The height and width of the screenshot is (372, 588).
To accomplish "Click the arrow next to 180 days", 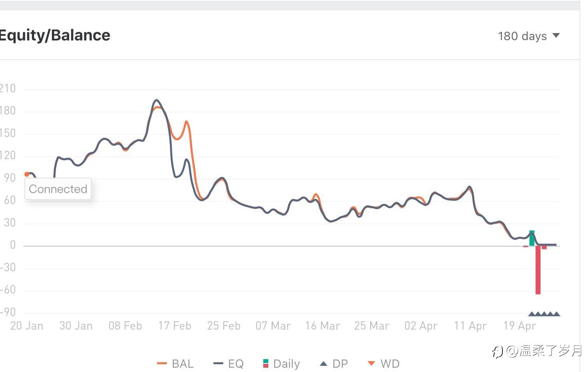I will tap(556, 35).
